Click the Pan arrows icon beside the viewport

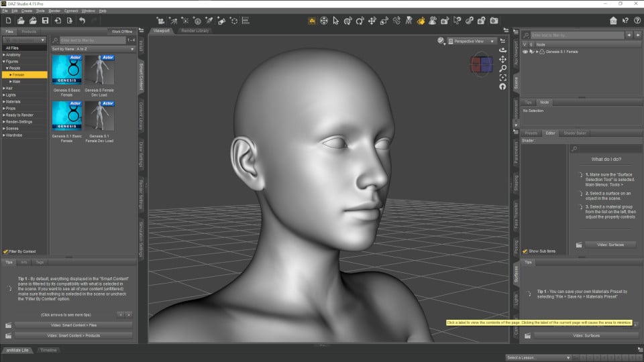tap(502, 59)
